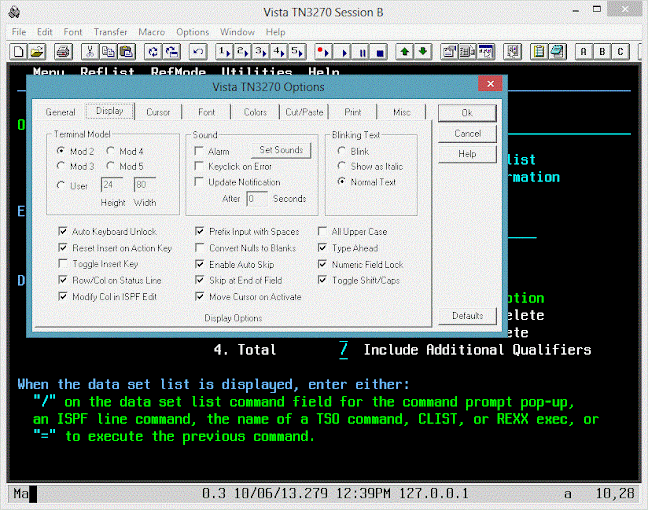Switch to the Cut/Paste tab

click(304, 112)
